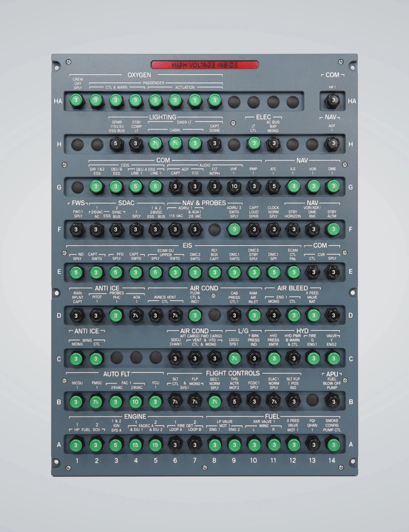The image size is (409, 532).
Task: Toggle the ACP CAPT audio breaker
Action: pos(175,186)
